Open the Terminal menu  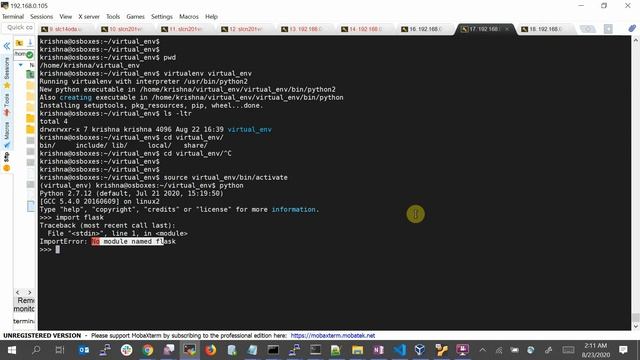(x=13, y=17)
